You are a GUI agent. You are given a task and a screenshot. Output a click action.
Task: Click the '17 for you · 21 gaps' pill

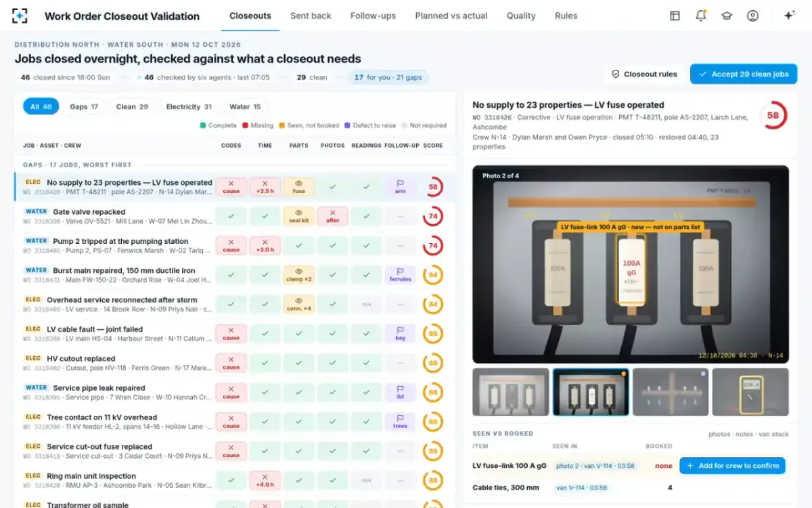(388, 77)
